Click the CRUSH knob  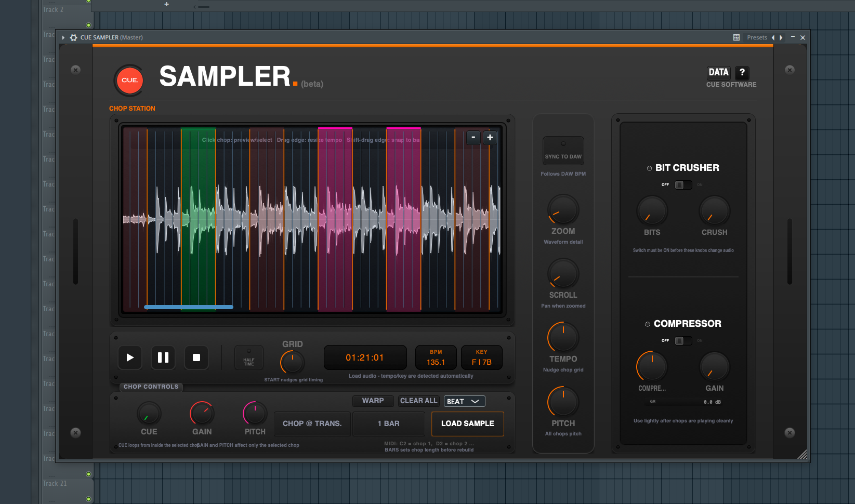click(x=715, y=211)
